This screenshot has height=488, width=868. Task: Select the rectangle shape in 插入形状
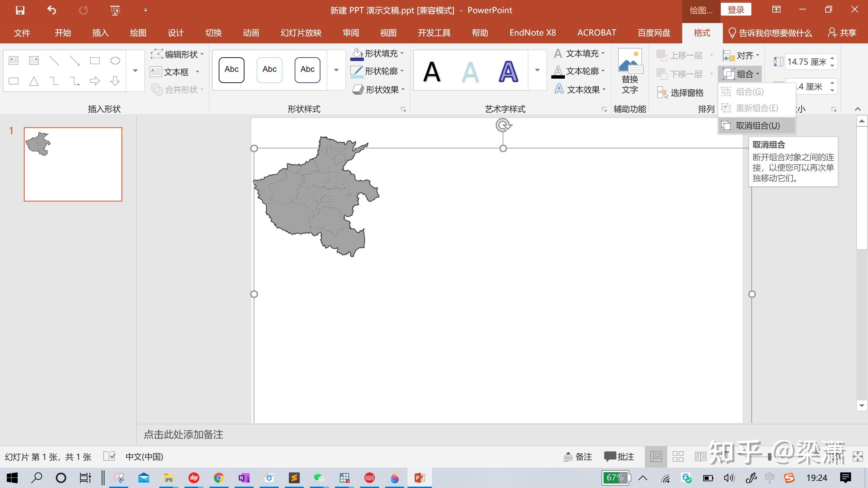pyautogui.click(x=95, y=60)
